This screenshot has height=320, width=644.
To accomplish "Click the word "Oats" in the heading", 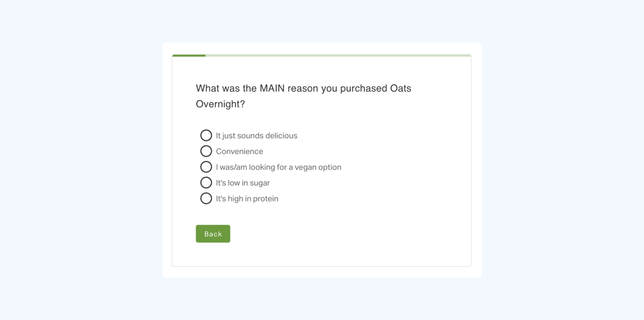I will [401, 88].
